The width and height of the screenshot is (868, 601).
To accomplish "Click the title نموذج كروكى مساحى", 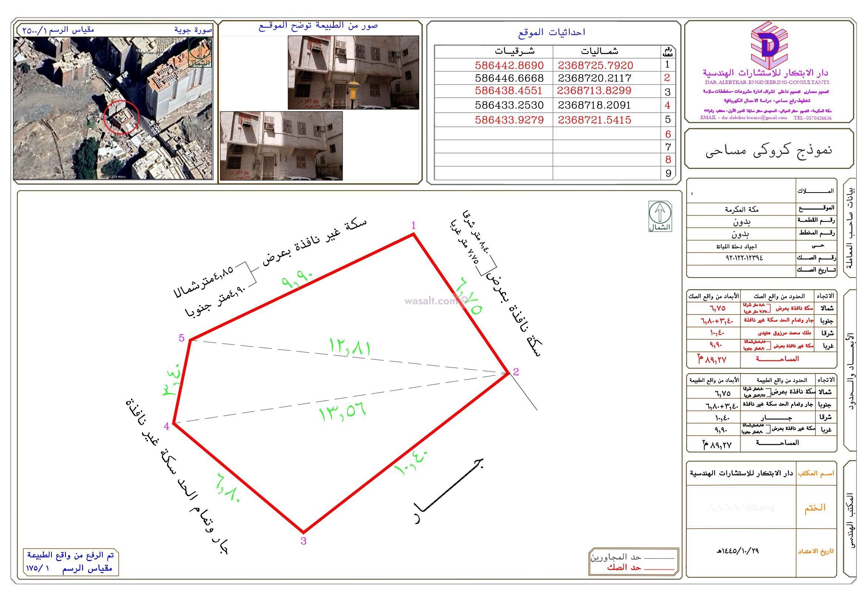I will click(x=768, y=149).
